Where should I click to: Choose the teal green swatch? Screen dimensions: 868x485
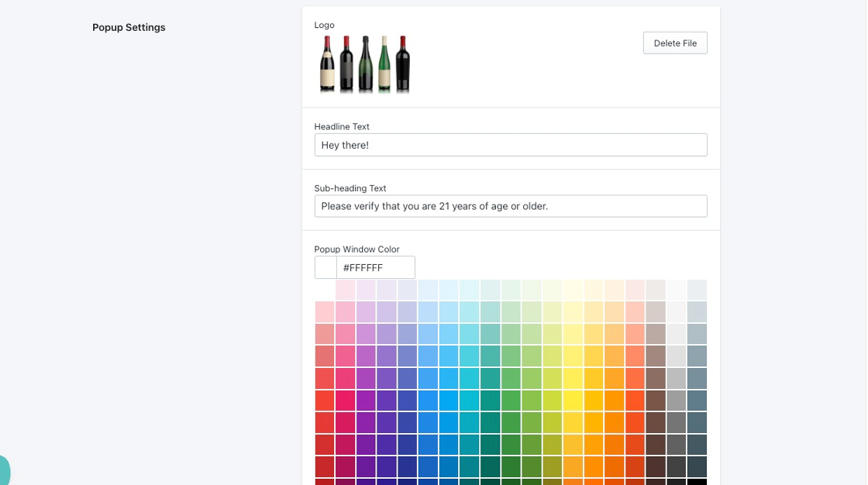click(491, 401)
